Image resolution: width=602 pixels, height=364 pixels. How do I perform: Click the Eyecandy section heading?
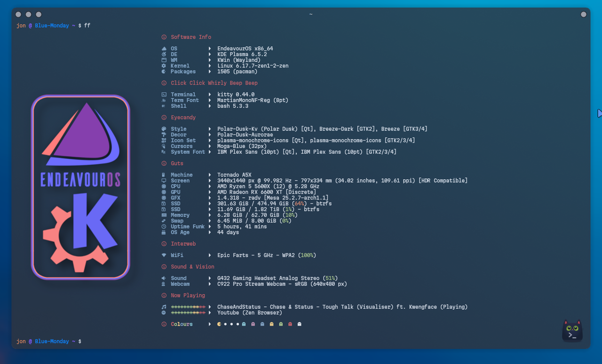tap(183, 118)
